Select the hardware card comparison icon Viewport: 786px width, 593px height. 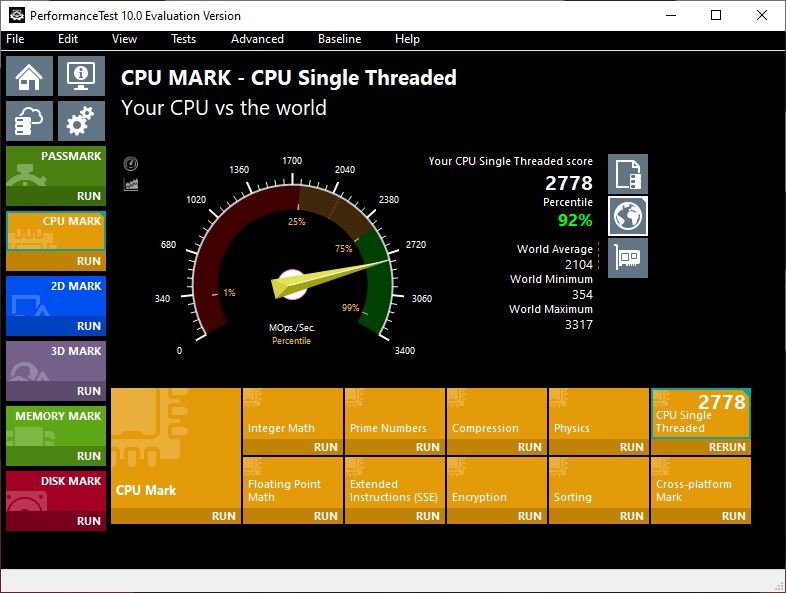click(x=628, y=258)
